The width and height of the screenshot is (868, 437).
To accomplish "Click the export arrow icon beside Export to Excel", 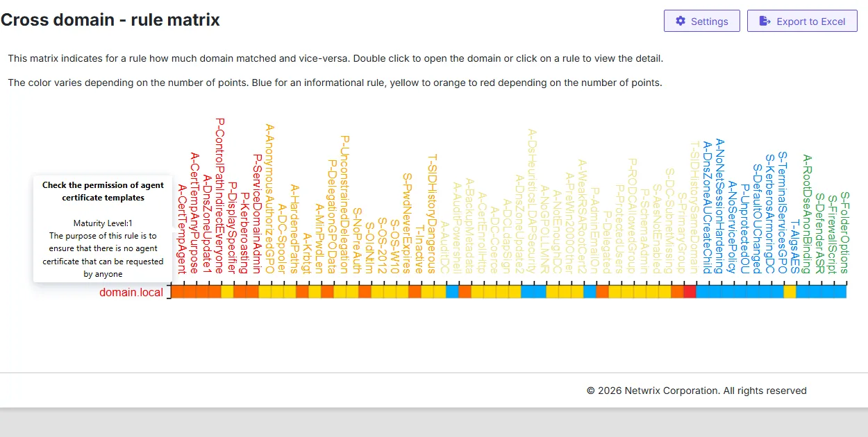I will [765, 21].
